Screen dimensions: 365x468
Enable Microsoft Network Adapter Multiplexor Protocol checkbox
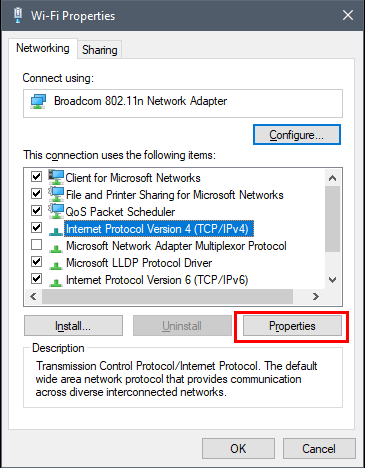pyautogui.click(x=36, y=245)
